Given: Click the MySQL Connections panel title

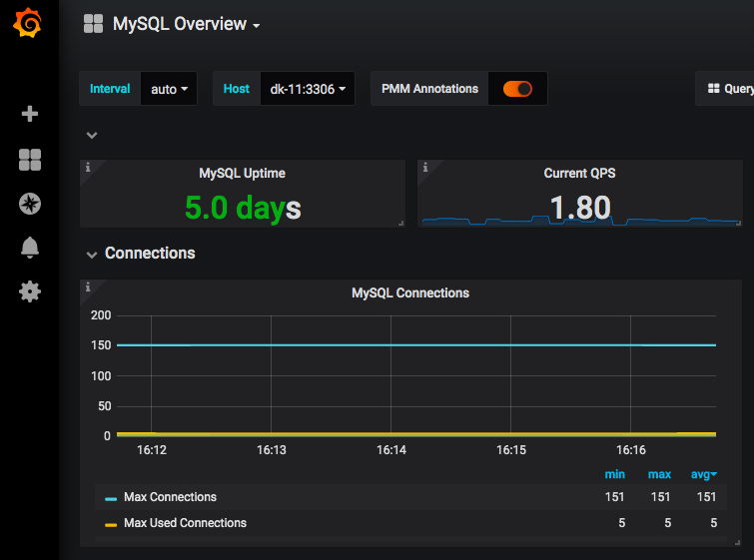Looking at the screenshot, I should [410, 292].
